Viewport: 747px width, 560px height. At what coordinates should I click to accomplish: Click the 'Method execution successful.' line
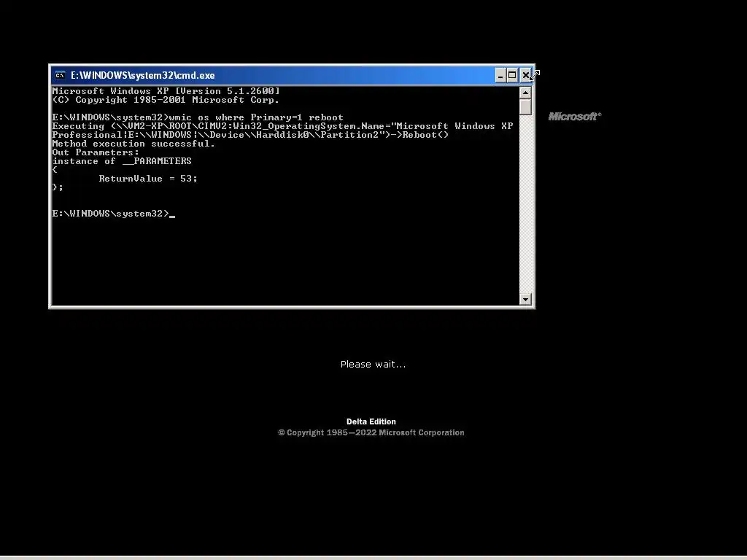[133, 144]
